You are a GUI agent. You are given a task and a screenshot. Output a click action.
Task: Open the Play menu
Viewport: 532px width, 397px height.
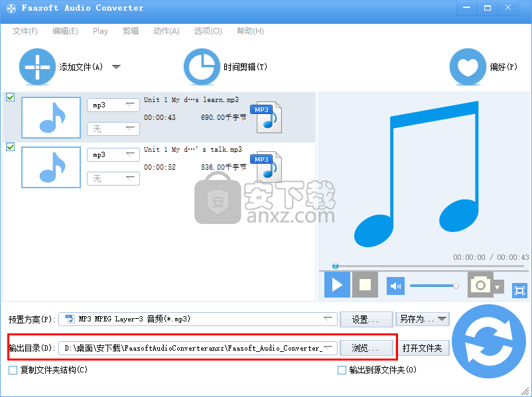click(100, 31)
